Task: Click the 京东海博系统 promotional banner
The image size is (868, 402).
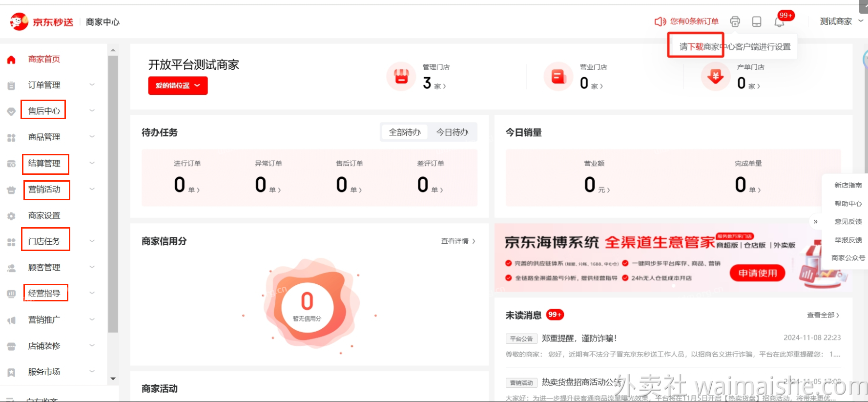Action: pyautogui.click(x=673, y=257)
